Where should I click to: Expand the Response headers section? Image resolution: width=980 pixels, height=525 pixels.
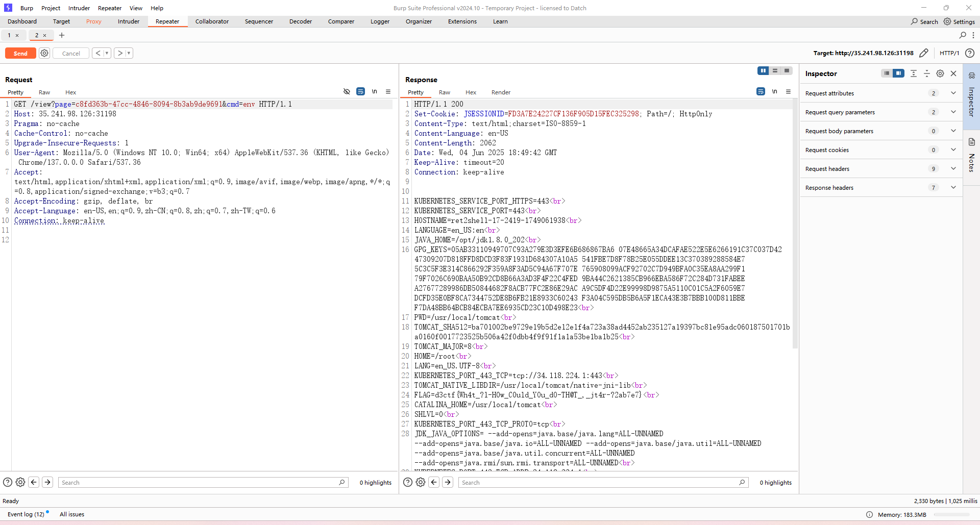pyautogui.click(x=953, y=188)
